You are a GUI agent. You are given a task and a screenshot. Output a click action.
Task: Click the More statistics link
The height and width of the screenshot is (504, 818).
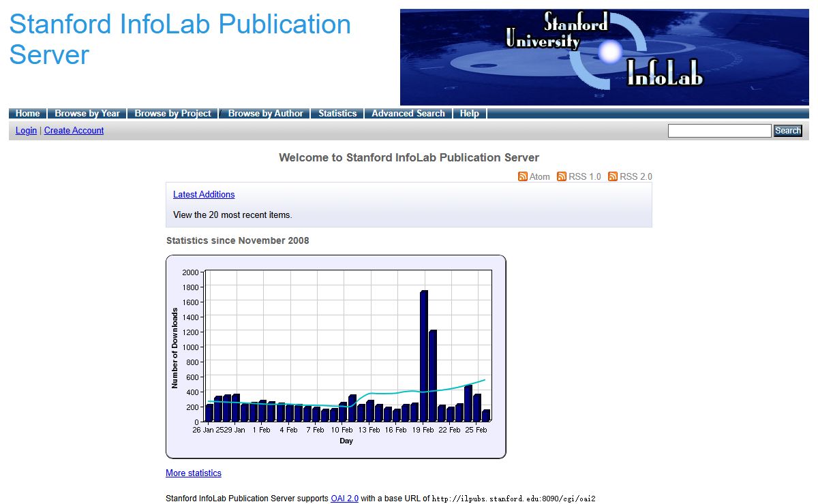[194, 473]
